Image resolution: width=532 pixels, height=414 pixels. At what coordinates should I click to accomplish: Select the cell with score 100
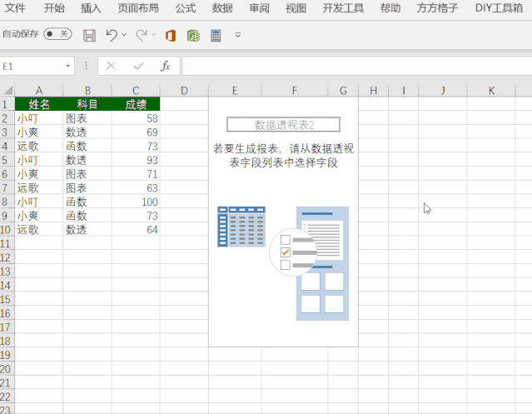click(136, 202)
